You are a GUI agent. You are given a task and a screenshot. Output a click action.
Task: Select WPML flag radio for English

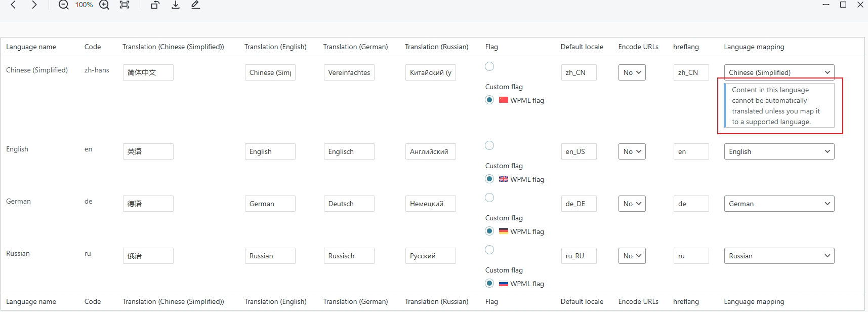pos(489,179)
